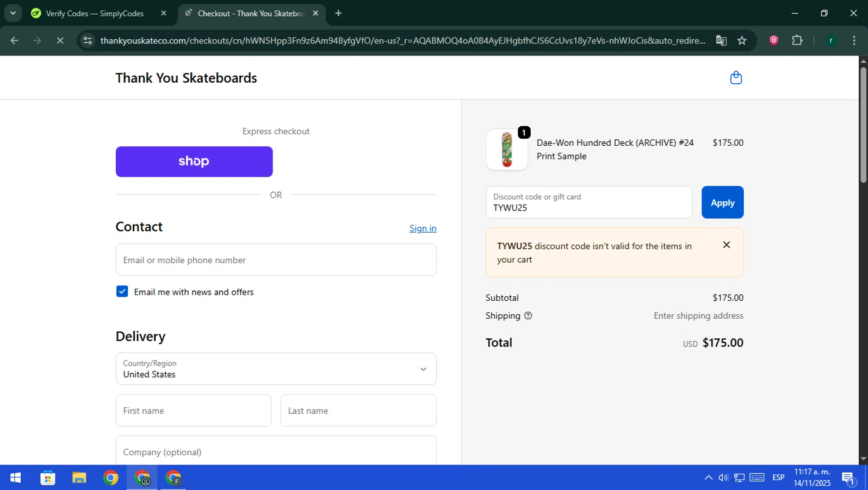Open Microsoft Store from taskbar
The width and height of the screenshot is (868, 490).
coord(47,478)
